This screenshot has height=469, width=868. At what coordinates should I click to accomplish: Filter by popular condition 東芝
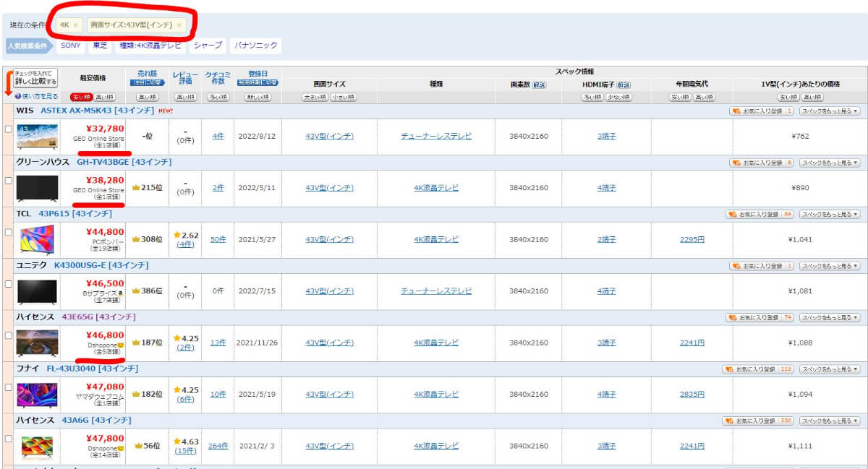point(100,46)
